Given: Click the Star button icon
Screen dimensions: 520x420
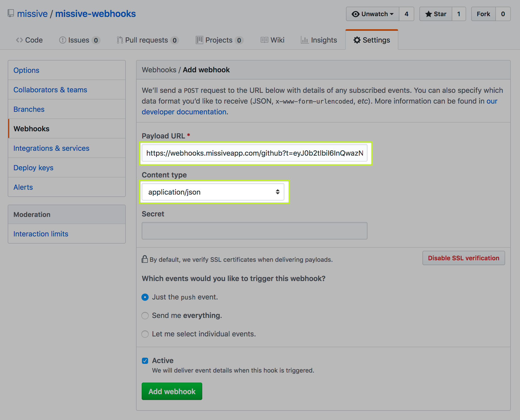Looking at the screenshot, I should click(x=428, y=14).
